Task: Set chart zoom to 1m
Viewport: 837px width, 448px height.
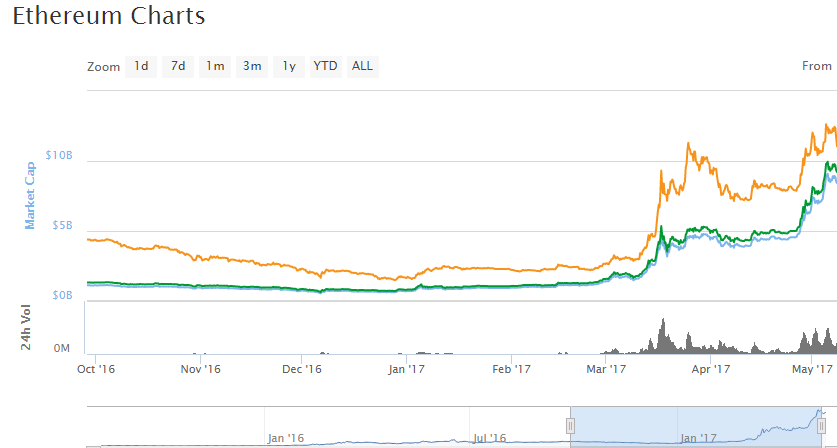Action: click(x=215, y=67)
